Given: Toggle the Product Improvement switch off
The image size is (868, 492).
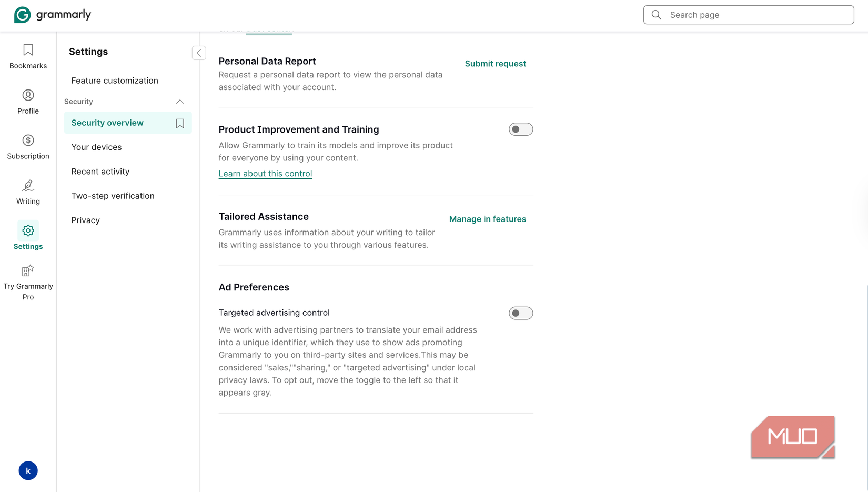Looking at the screenshot, I should point(520,129).
